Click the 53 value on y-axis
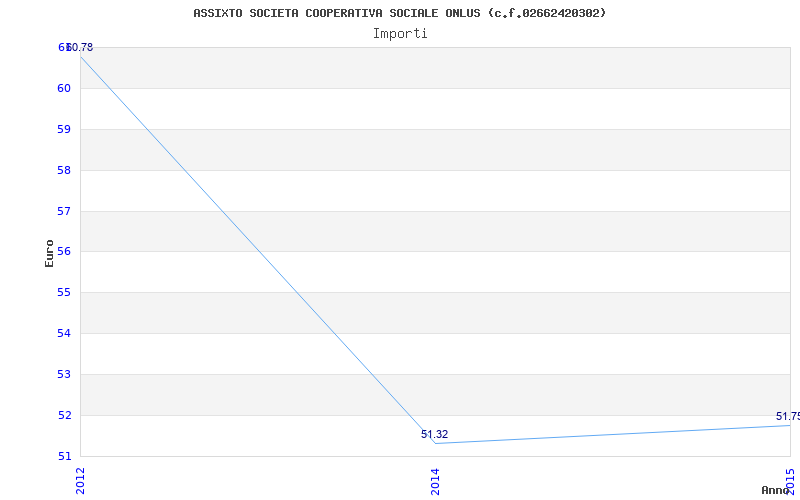Screen dimensions: 800x500 (x=64, y=374)
